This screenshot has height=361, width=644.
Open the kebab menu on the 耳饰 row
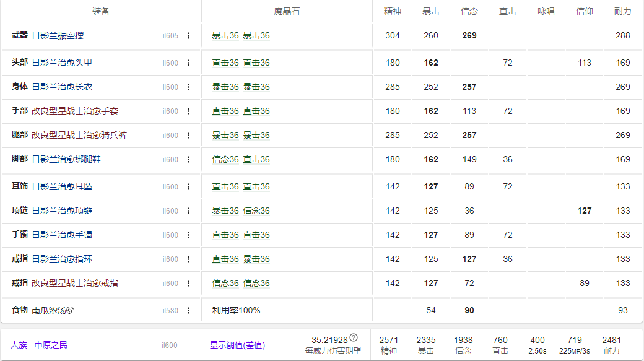[x=190, y=186]
